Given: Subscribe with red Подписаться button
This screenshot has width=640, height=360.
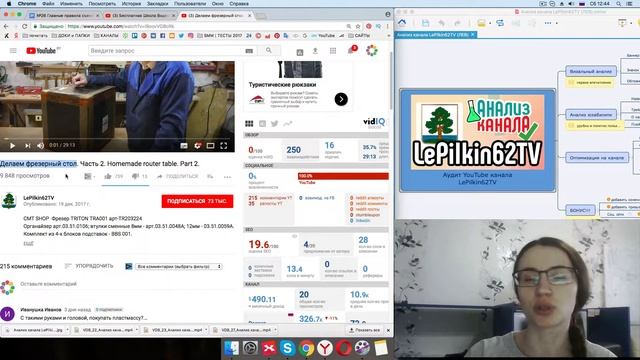Looking at the screenshot, I should [x=197, y=201].
